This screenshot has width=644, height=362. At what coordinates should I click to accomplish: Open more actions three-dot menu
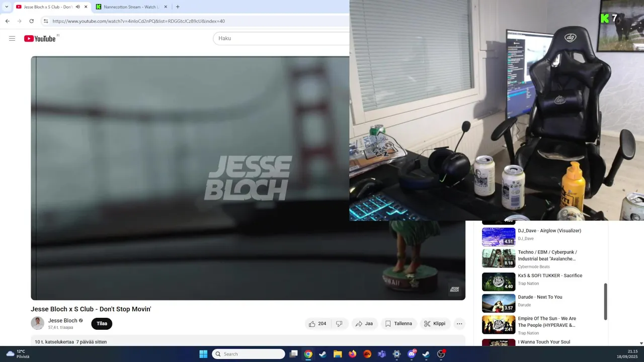459,324
